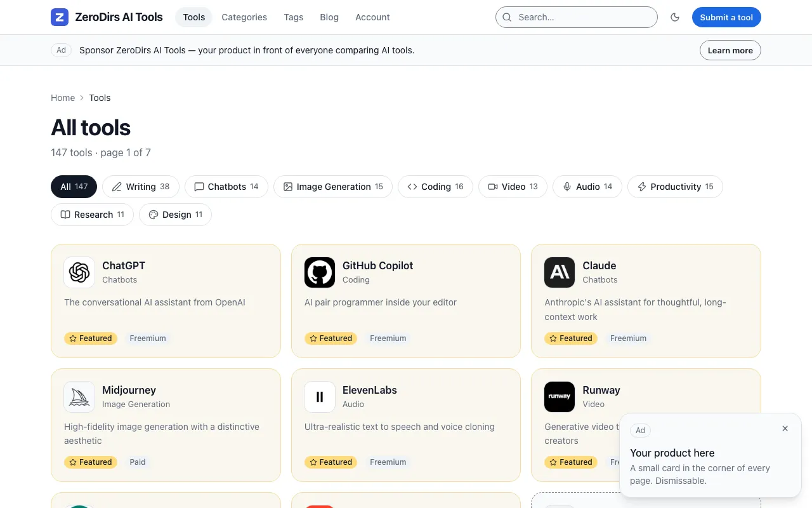Image resolution: width=812 pixels, height=508 pixels.
Task: Open the Claude title link
Action: click(599, 265)
